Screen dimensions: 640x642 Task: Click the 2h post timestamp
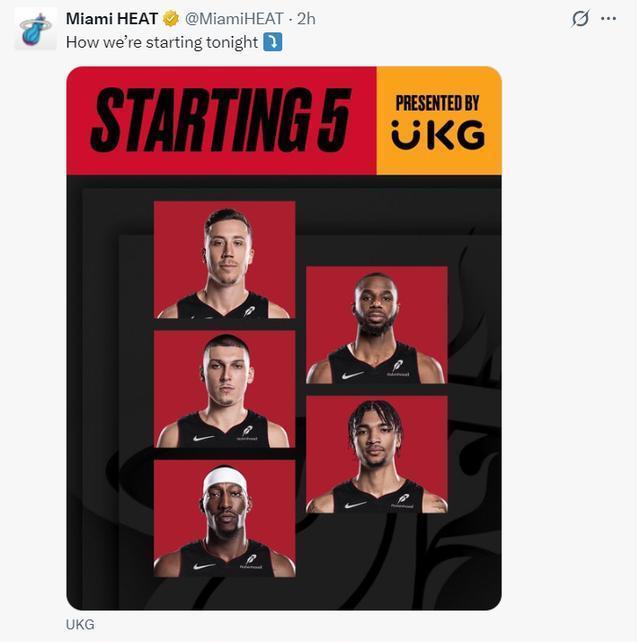[306, 18]
